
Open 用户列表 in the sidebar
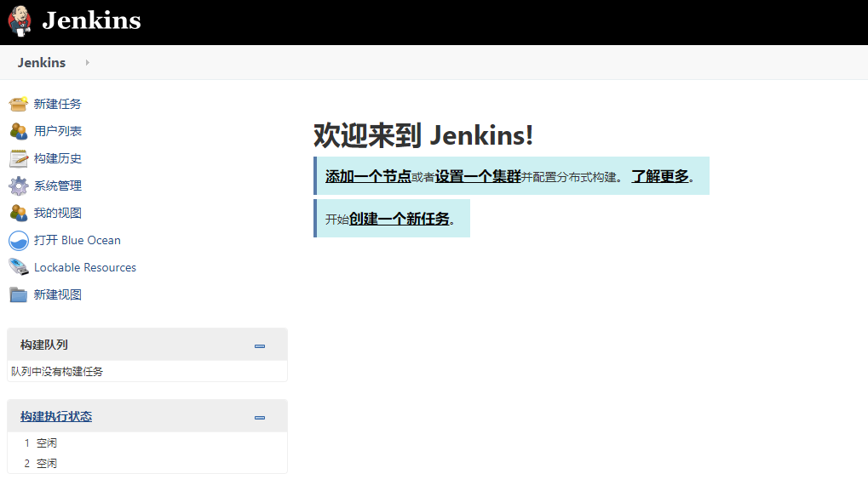[58, 131]
